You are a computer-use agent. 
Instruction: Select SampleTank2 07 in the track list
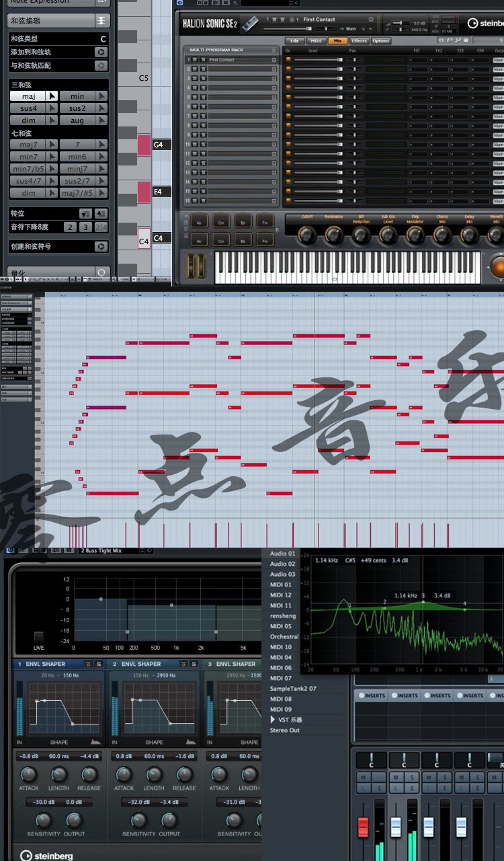click(293, 689)
